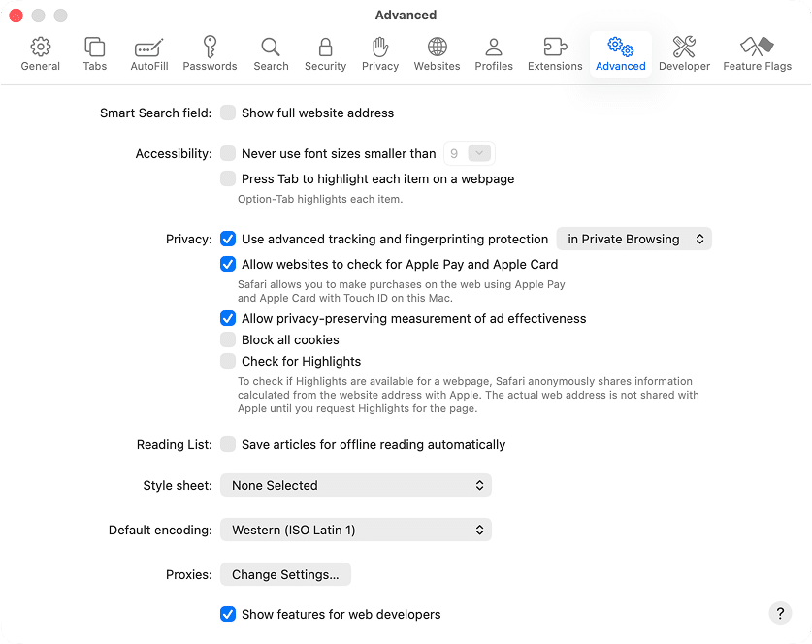The height and width of the screenshot is (644, 812).
Task: Go to Websites globe icon
Action: click(x=437, y=54)
